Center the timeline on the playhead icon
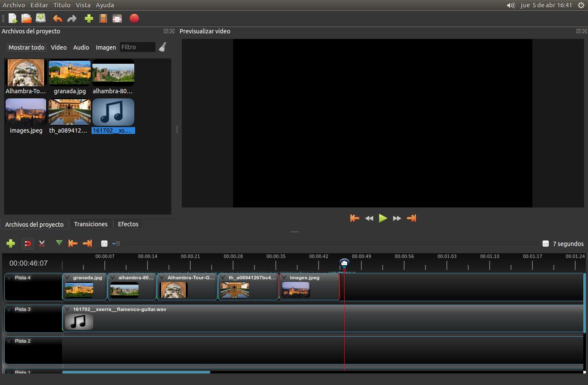The image size is (588, 385). click(104, 243)
